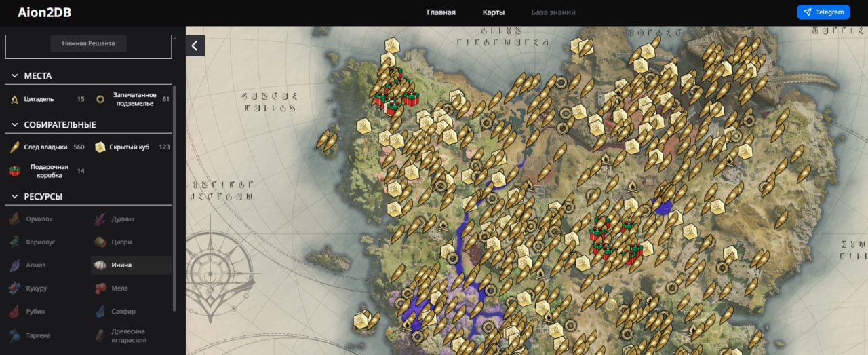
Task: Toggle the Мела resource filter
Action: click(x=131, y=288)
